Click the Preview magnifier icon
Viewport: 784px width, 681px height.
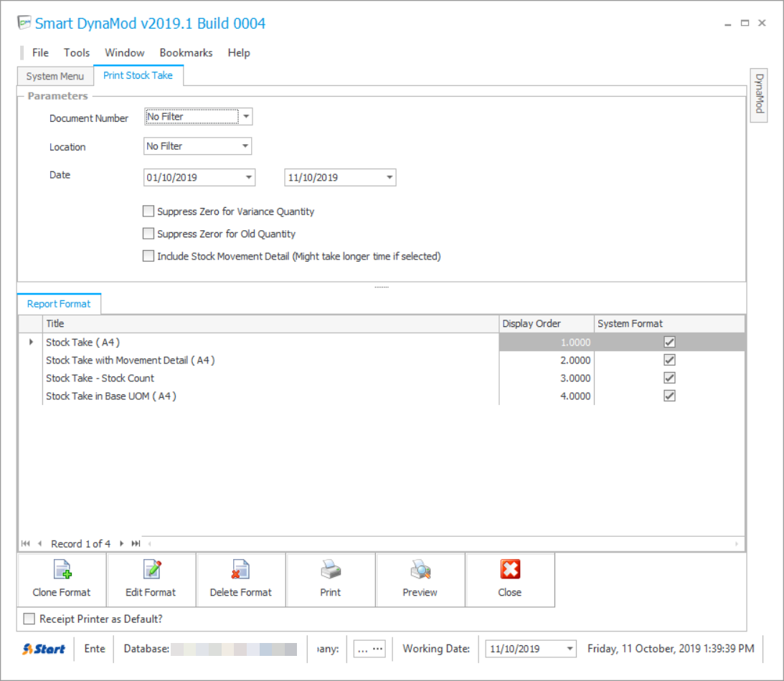420,570
